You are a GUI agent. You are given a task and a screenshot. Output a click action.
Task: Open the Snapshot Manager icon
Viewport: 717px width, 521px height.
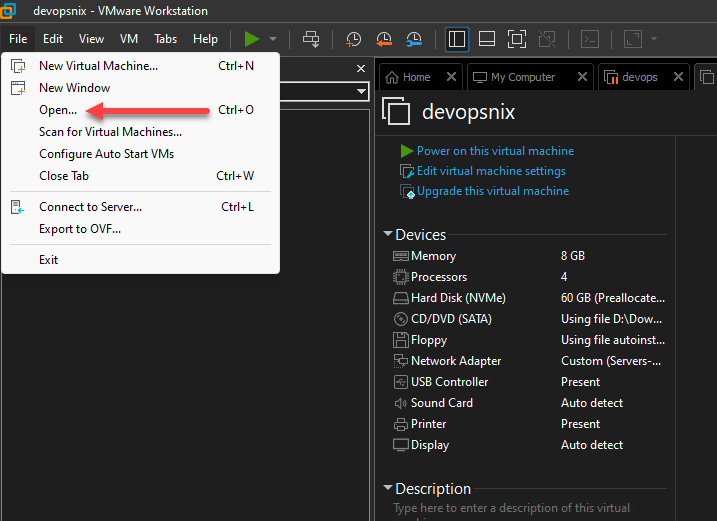414,39
